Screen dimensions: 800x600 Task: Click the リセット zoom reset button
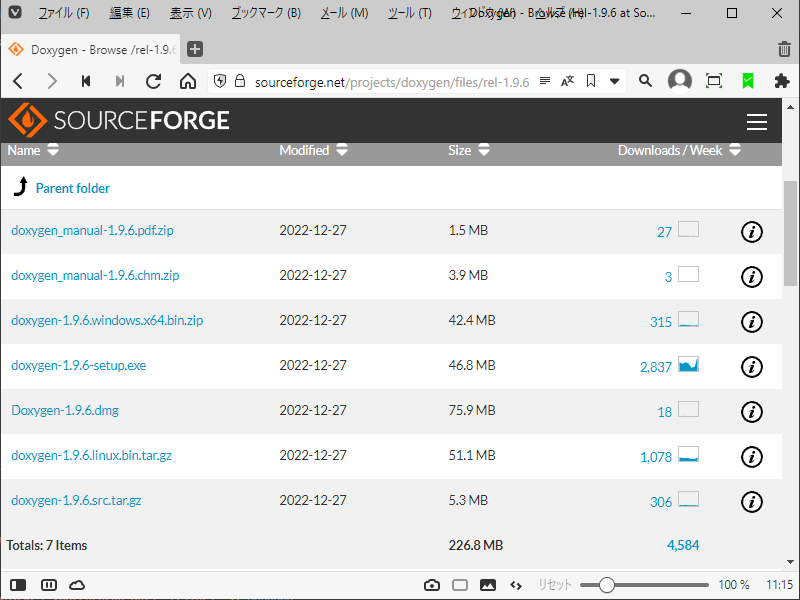pos(555,585)
